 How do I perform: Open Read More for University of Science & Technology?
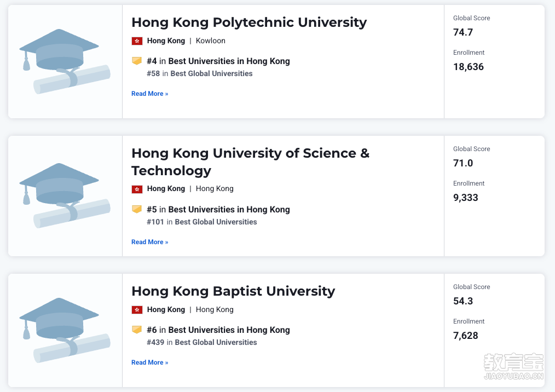(x=150, y=242)
